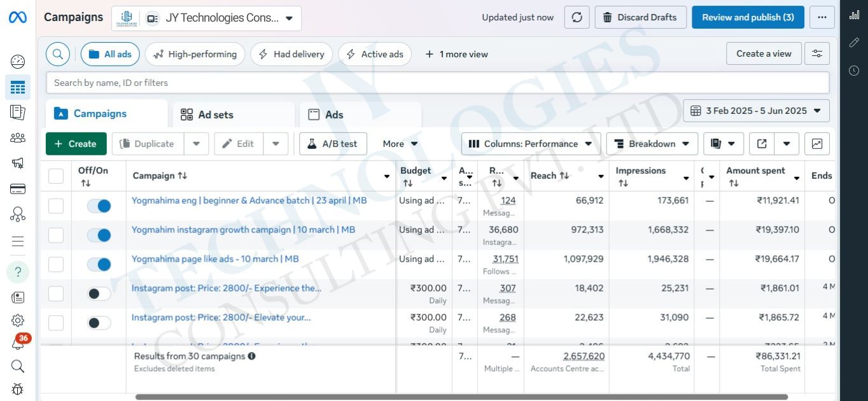
Task: Select checkbox for Yogmahima page like ads
Action: [56, 264]
